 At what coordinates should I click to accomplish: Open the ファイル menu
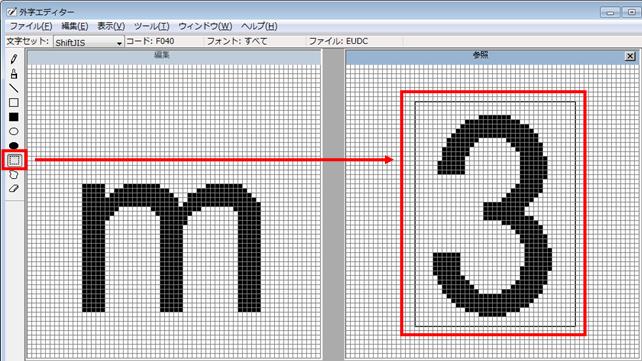click(x=31, y=26)
